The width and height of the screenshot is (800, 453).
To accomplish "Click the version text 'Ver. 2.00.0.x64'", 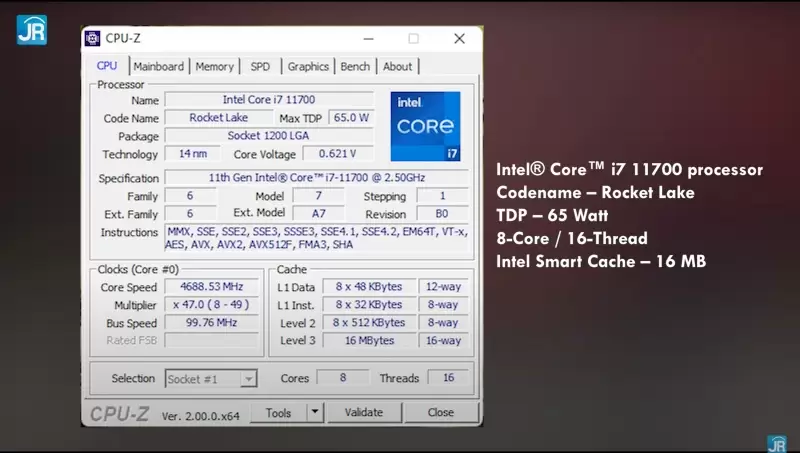I will pyautogui.click(x=201, y=416).
